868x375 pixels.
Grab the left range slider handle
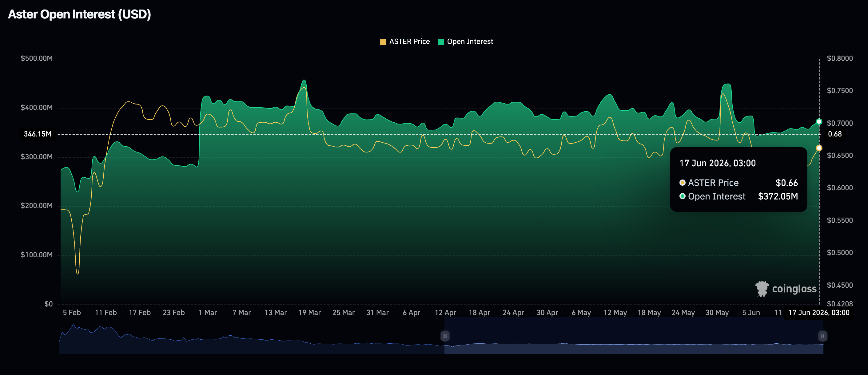pos(445,336)
